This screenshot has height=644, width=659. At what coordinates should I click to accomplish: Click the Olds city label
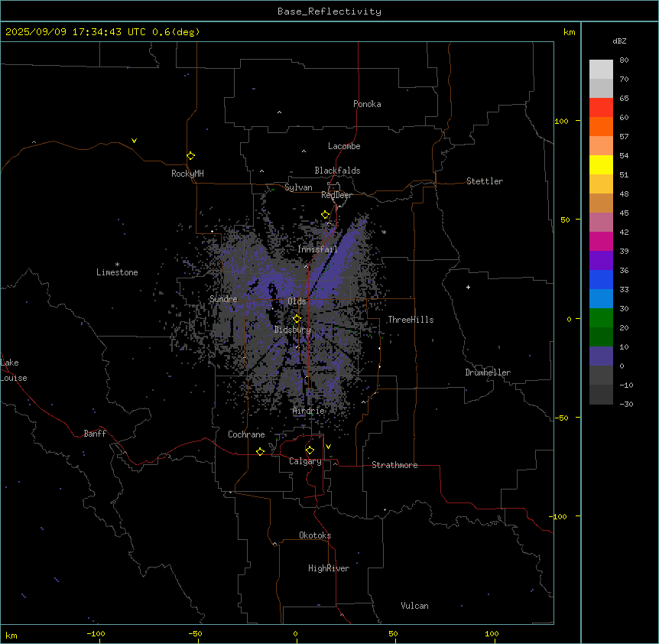(297, 301)
